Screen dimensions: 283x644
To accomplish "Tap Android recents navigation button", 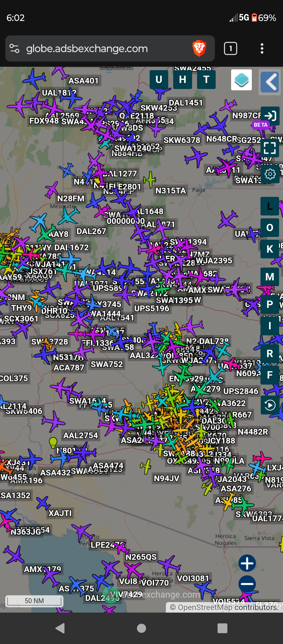I will coord(222,628).
